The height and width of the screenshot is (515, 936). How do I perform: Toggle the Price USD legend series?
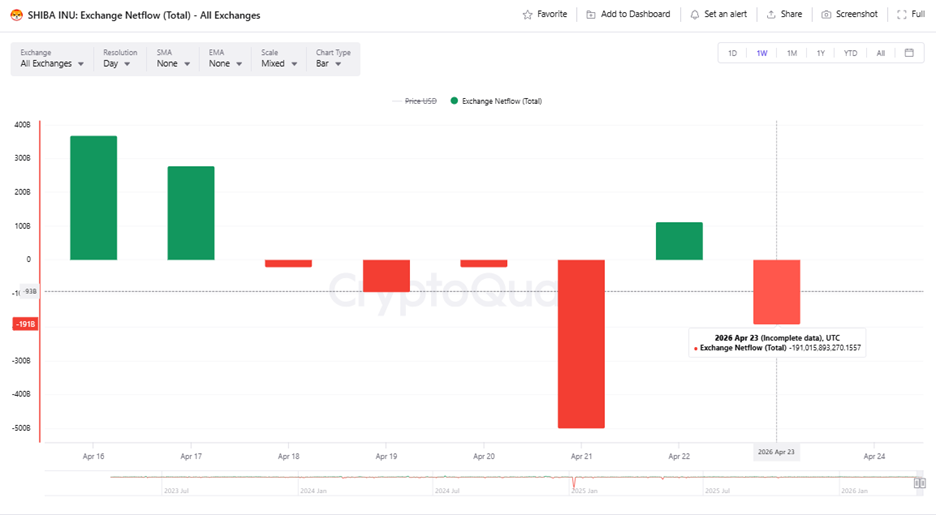point(414,101)
